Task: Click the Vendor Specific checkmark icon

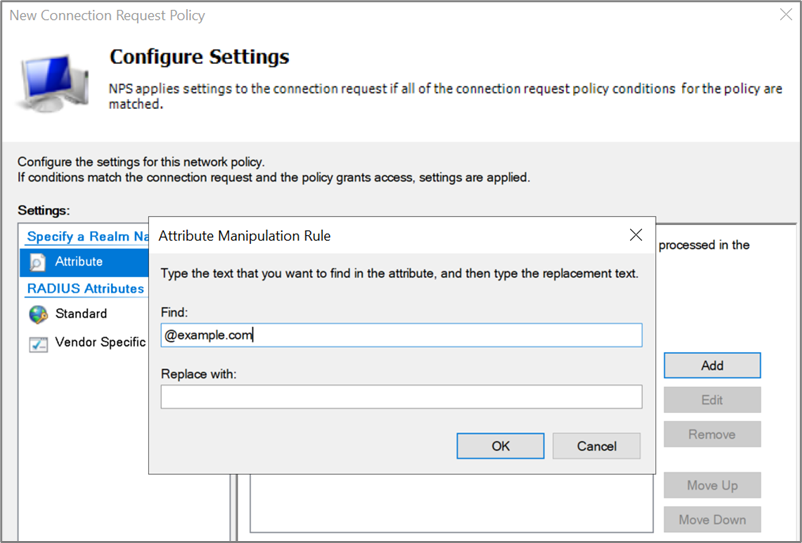Action: coord(38,343)
